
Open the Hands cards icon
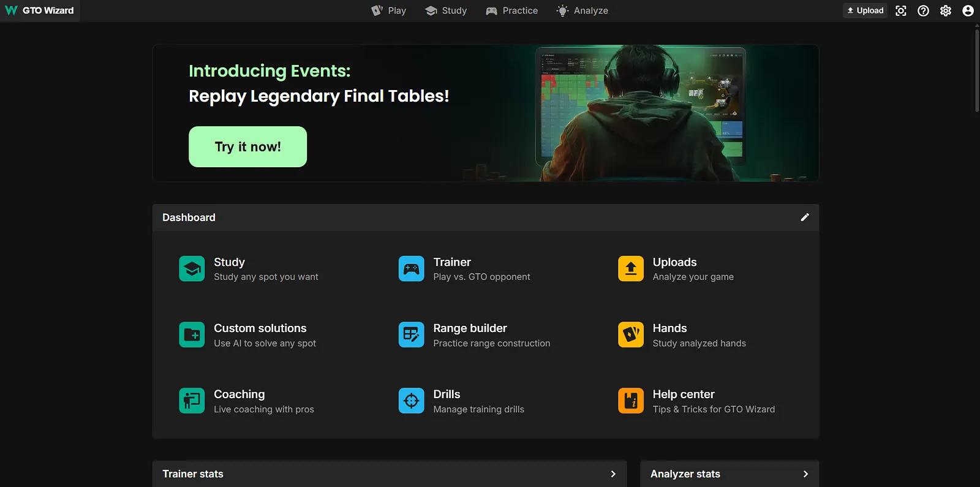coord(630,335)
